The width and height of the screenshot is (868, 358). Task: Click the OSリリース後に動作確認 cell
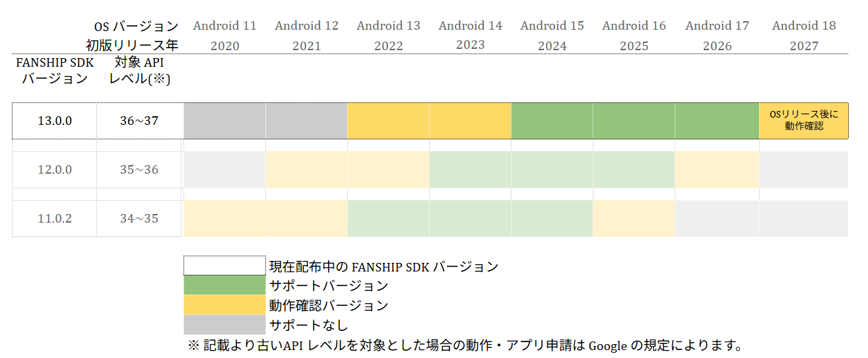click(x=804, y=121)
